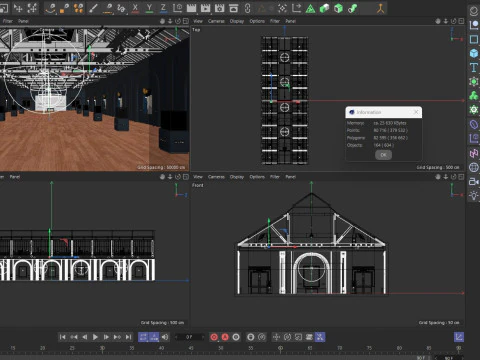The width and height of the screenshot is (480, 360).
Task: Toggle the Z axis lock
Action: tap(163, 8)
